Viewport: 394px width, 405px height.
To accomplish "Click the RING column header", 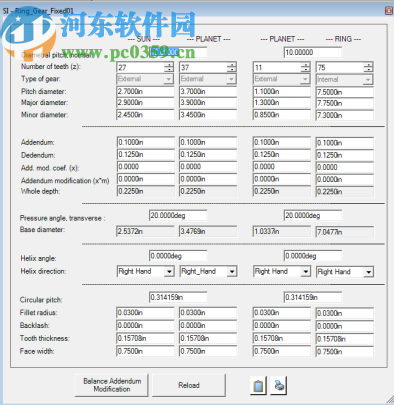I will click(x=343, y=39).
